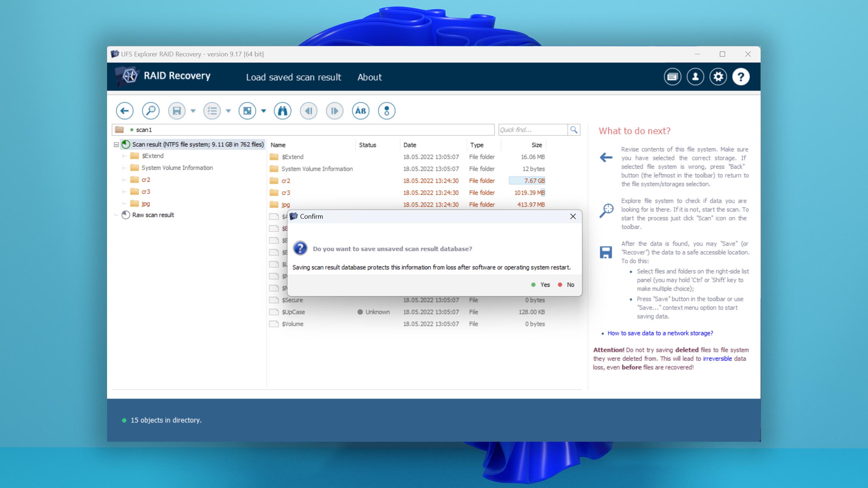This screenshot has width=868, height=488.
Task: Open settings gear icon in header
Action: point(718,77)
